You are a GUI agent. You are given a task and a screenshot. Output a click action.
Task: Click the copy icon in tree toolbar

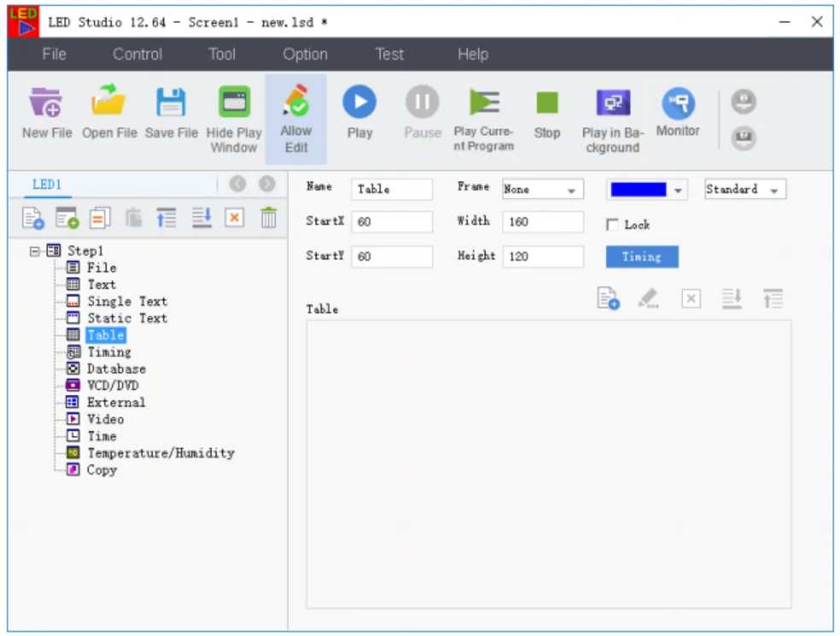click(100, 218)
